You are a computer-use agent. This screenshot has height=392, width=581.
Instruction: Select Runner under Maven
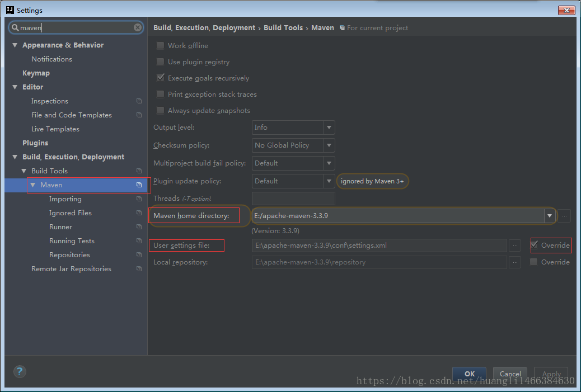click(x=61, y=227)
